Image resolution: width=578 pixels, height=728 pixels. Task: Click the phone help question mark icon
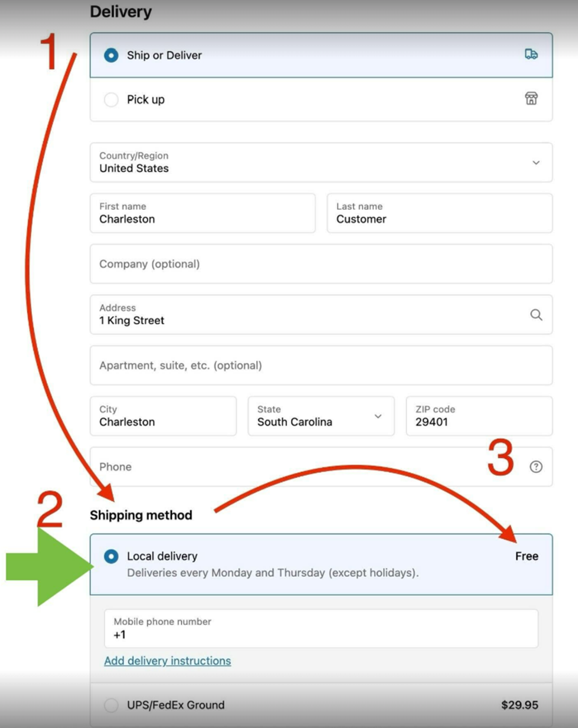(x=536, y=467)
